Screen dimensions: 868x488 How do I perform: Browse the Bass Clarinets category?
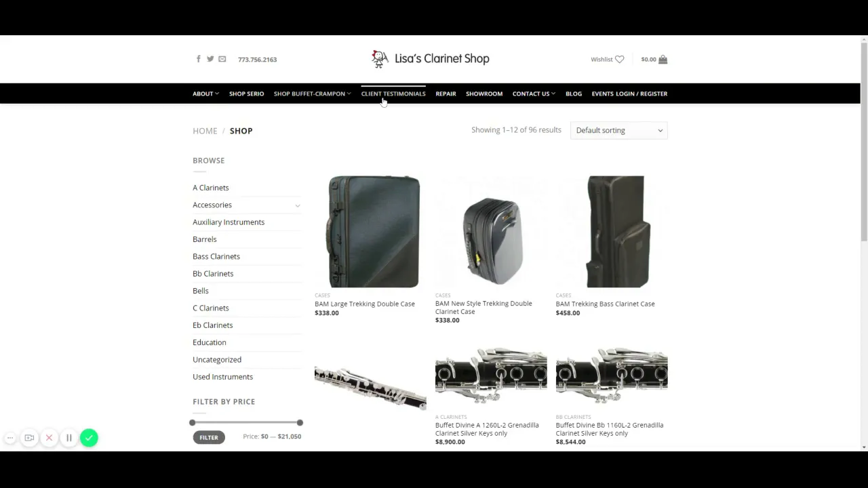pos(216,256)
